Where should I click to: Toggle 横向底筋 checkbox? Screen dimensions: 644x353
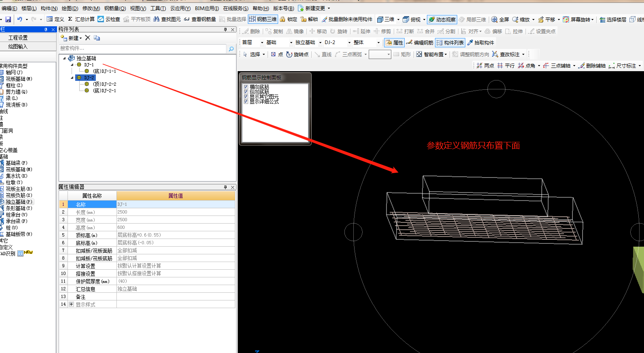click(246, 87)
